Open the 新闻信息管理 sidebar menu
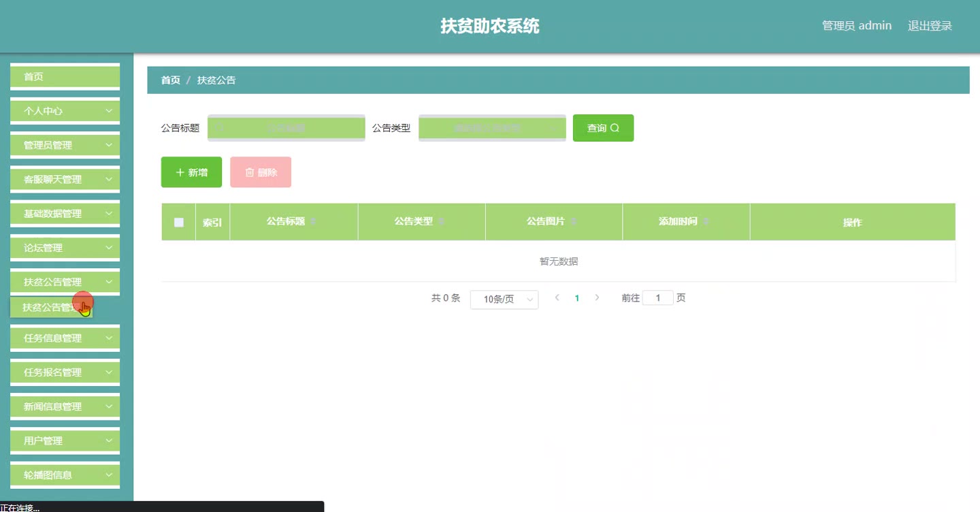Viewport: 980px width, 512px height. point(65,406)
